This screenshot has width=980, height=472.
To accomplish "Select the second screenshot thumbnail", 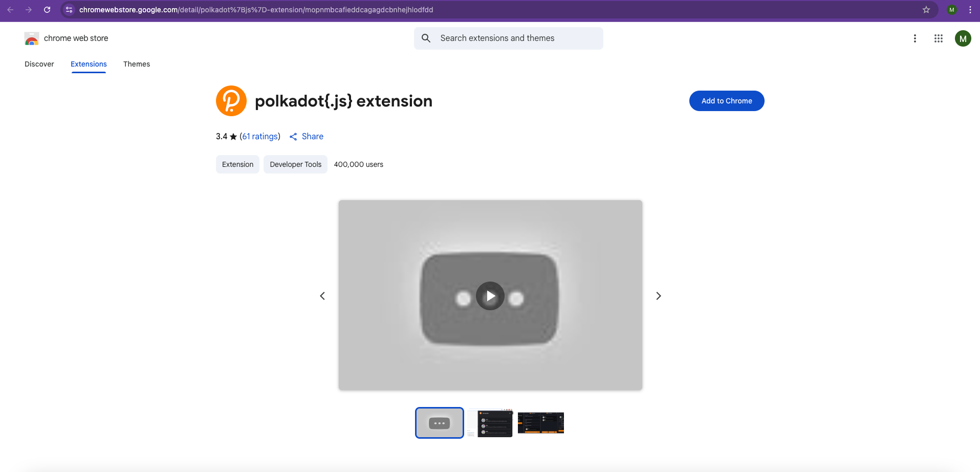I will 490,423.
